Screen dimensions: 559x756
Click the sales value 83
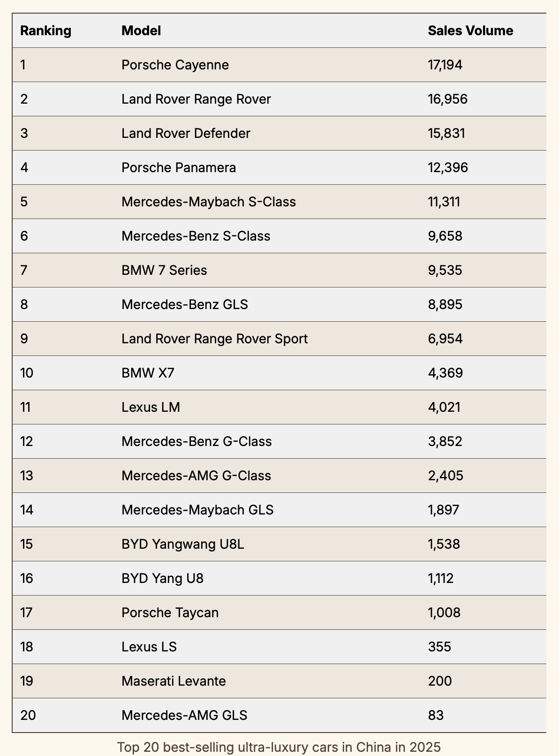pos(436,715)
